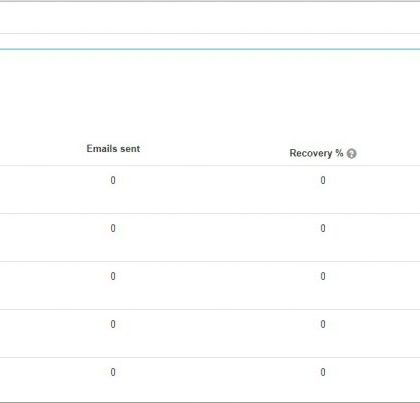Viewport: 420px width, 403px height.
Task: Select the fourth row's Recovery % value
Action: [323, 324]
